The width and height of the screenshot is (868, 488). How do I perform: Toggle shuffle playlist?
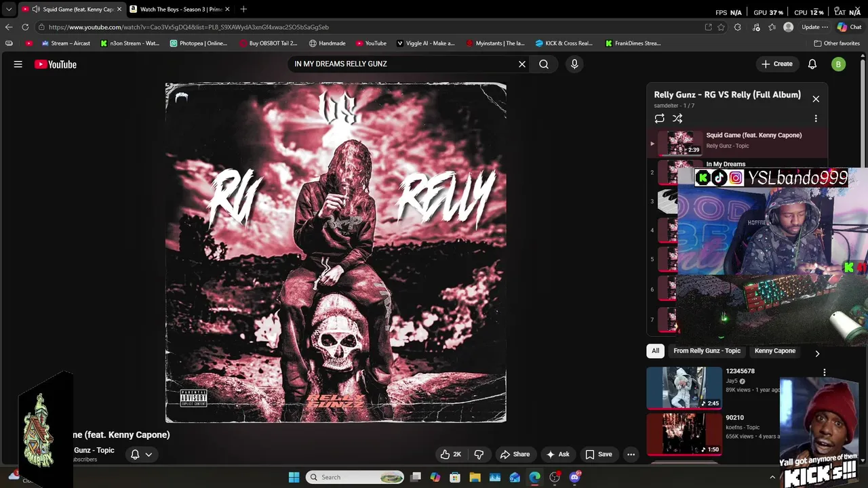(x=677, y=118)
